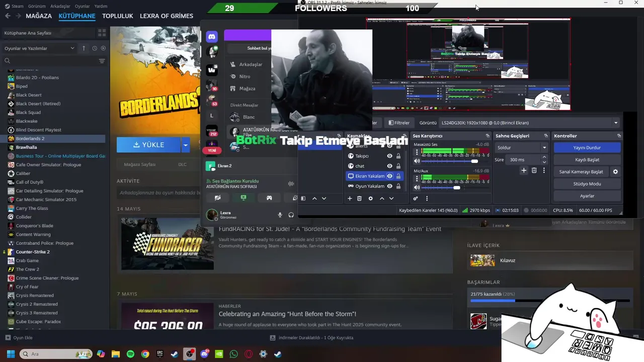Click Windows Start button
Image resolution: width=644 pixels, height=362 pixels.
point(11,354)
